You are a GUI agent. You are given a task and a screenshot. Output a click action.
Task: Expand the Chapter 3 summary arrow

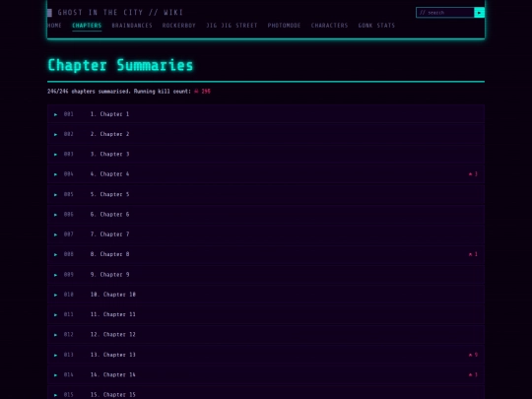coord(55,155)
